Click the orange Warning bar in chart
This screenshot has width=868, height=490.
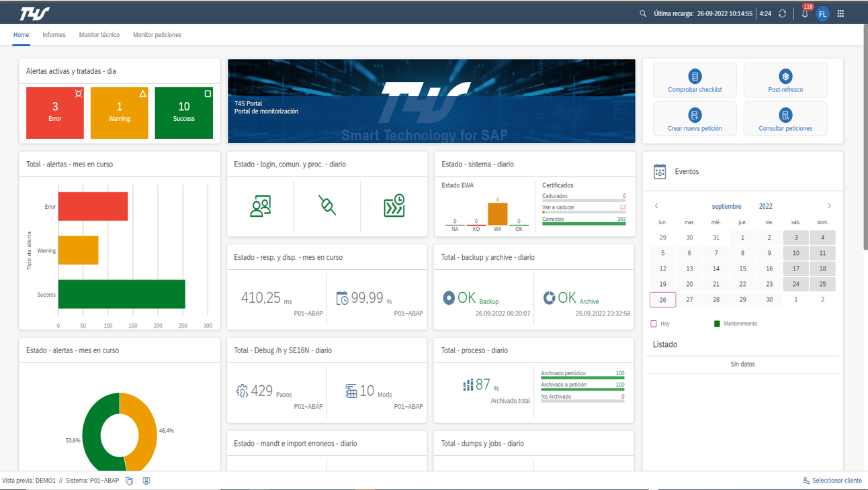point(79,250)
